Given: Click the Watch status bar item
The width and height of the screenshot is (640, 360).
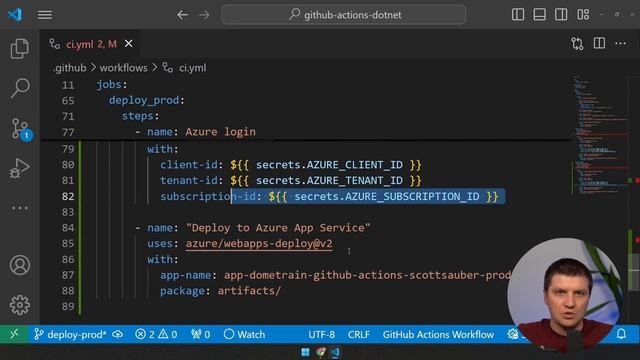Looking at the screenshot, I should (x=244, y=335).
